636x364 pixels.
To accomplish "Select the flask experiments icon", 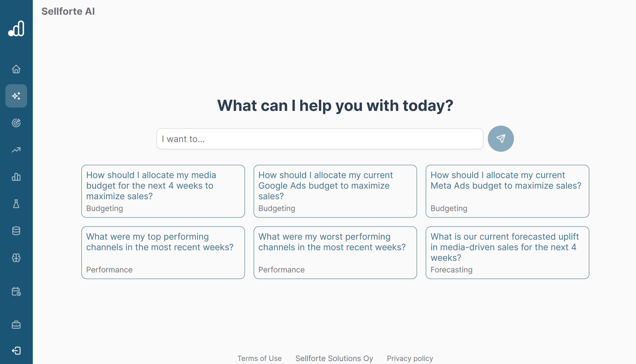I will coord(16,204).
